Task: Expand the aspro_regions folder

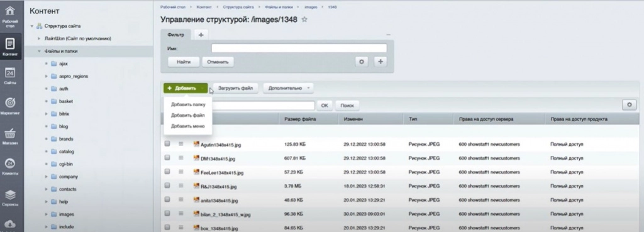Action: 47,76
